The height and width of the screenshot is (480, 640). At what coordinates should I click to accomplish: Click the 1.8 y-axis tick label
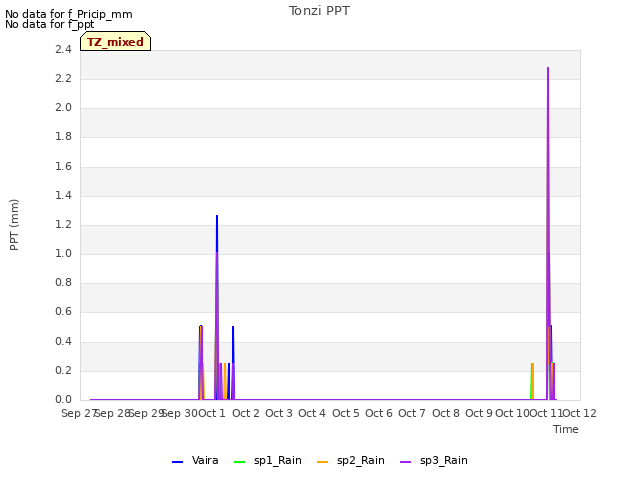click(x=63, y=137)
